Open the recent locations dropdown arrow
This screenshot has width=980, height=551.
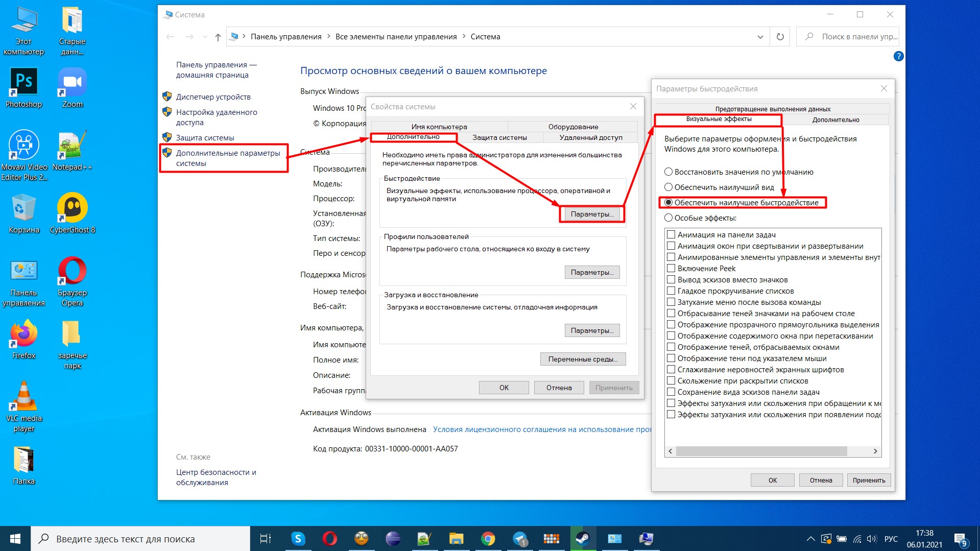205,37
